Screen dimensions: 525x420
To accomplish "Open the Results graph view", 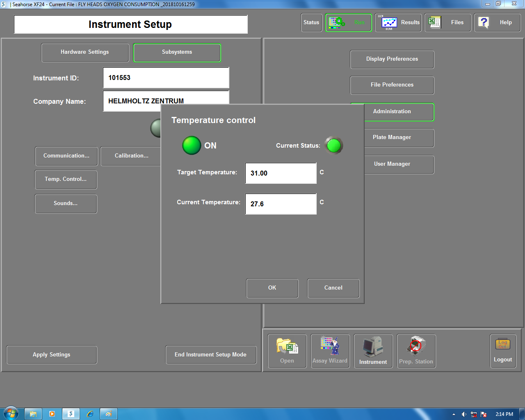I will (398, 23).
